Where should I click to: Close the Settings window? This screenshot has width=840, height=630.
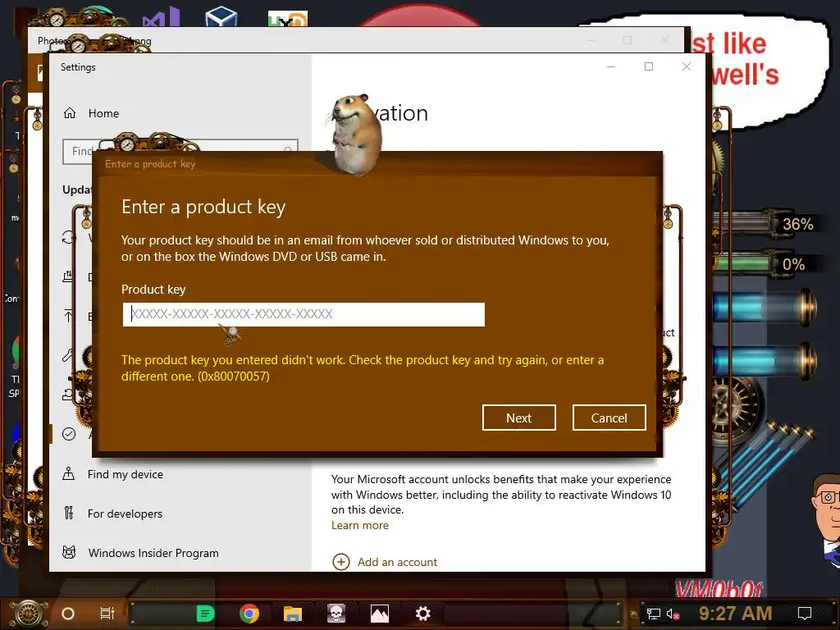(687, 67)
